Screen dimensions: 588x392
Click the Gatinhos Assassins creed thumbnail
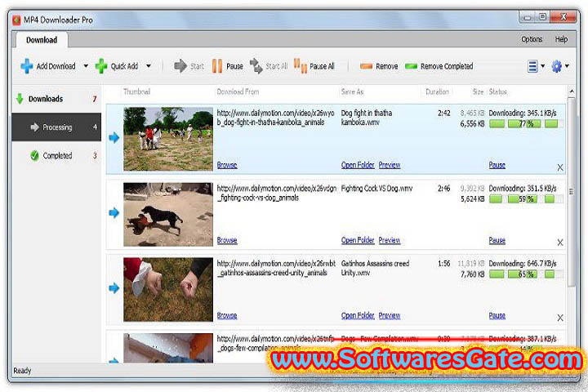168,290
